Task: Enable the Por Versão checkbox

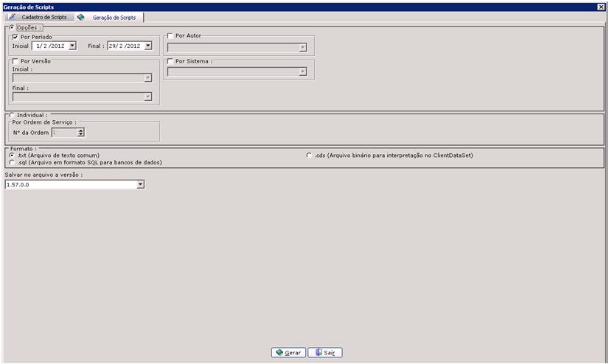Action: pyautogui.click(x=15, y=62)
